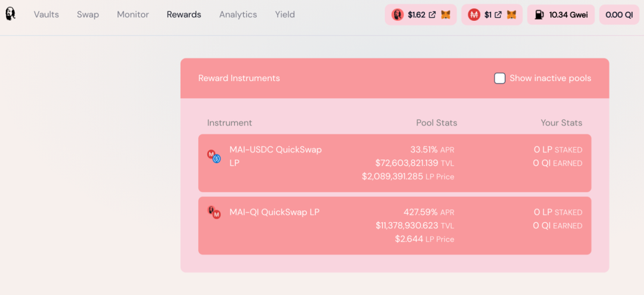
Task: Click the 0.00 QI balance button
Action: pos(620,15)
